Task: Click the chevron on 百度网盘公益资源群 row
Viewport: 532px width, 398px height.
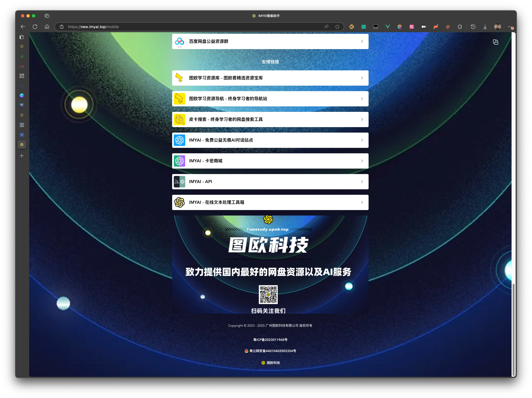Action: (362, 41)
